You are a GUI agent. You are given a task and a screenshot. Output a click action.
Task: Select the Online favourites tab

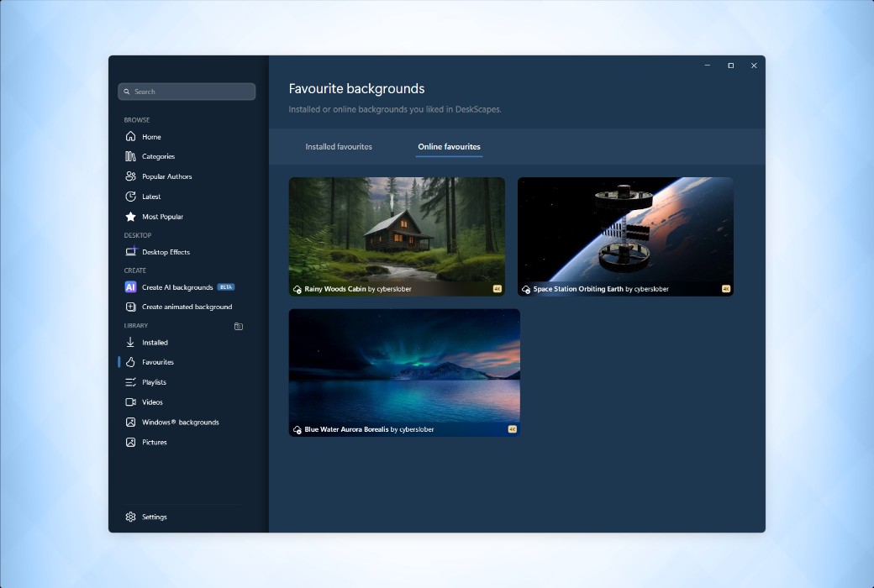tap(449, 147)
